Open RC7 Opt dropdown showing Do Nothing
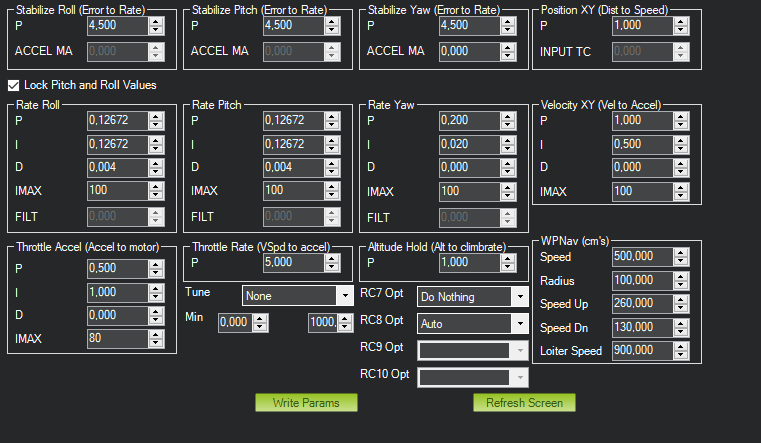 click(x=473, y=296)
